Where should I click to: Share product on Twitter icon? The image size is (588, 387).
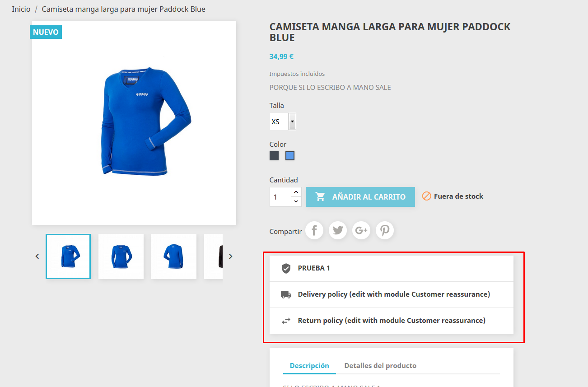pyautogui.click(x=338, y=231)
